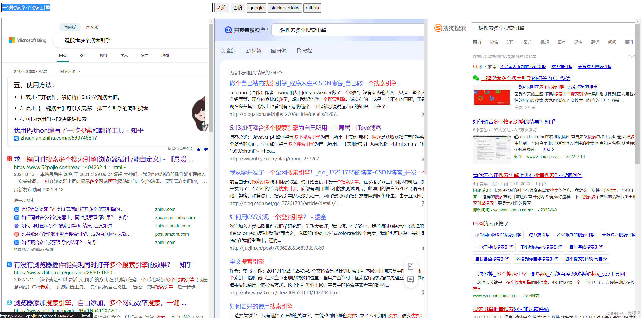Open Bing 学术 tab
Screen dimensions: 644x318
click(124, 55)
